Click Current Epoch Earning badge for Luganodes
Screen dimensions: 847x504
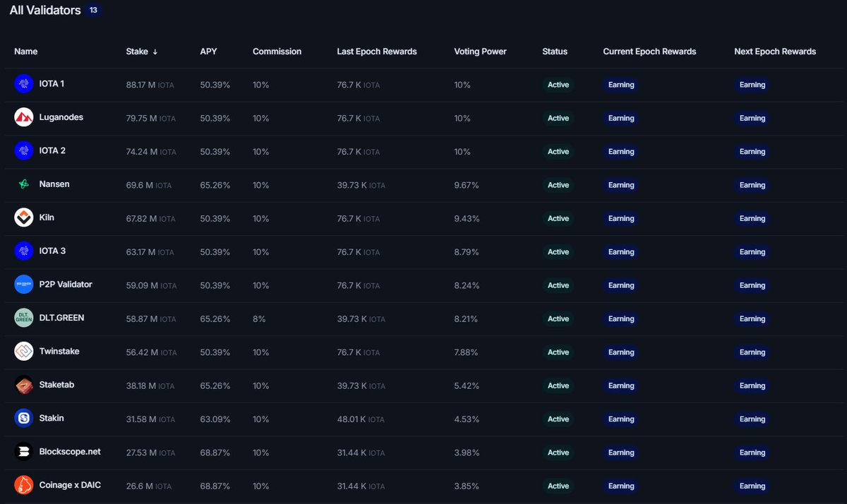pyautogui.click(x=621, y=119)
